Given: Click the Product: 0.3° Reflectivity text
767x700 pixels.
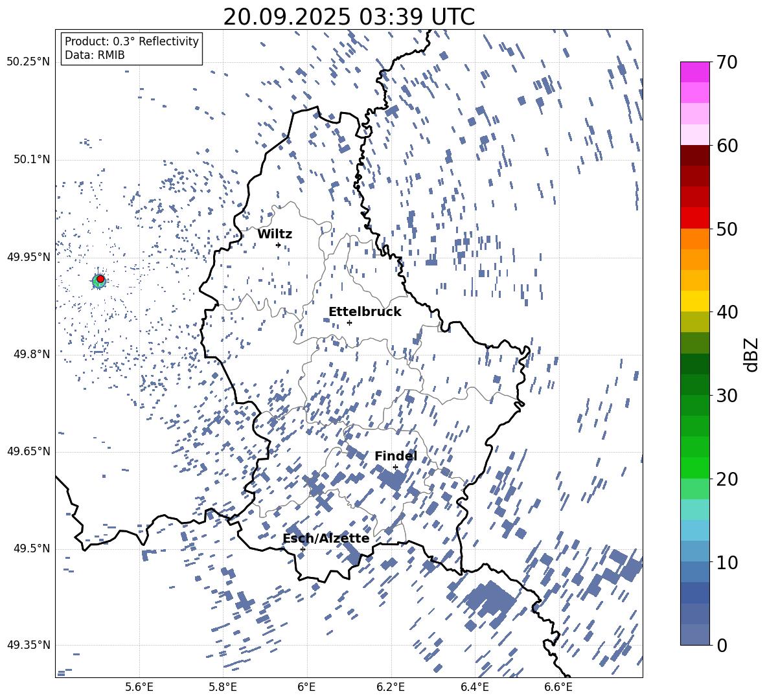Looking at the screenshot, I should tap(132, 41).
